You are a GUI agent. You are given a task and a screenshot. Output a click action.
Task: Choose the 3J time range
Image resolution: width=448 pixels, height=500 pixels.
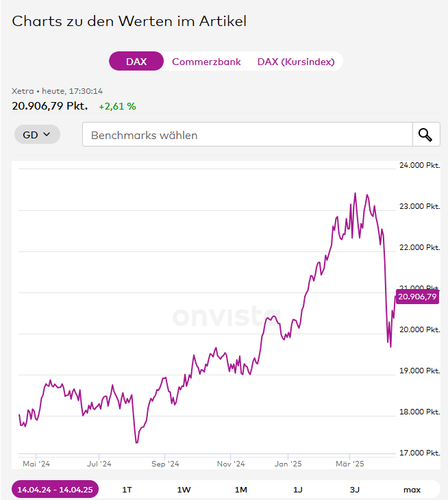pos(355,490)
